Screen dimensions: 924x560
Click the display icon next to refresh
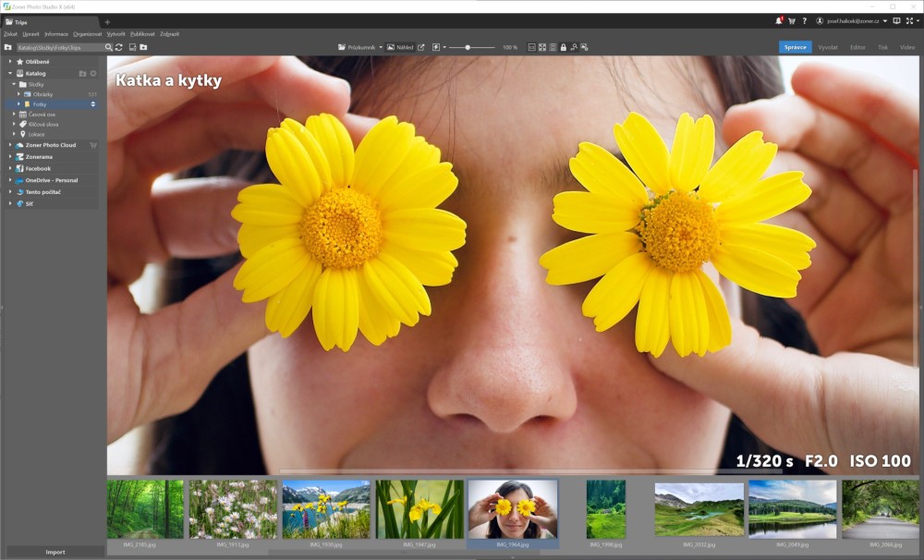(132, 47)
